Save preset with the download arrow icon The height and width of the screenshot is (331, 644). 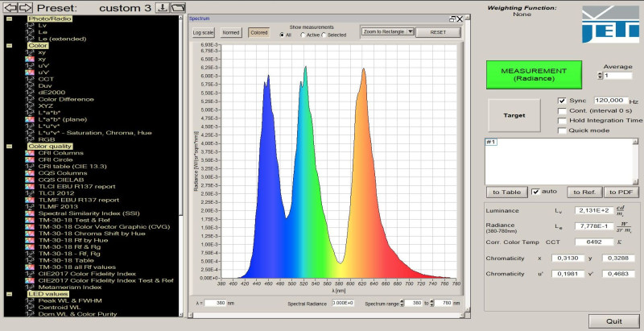tap(163, 7)
